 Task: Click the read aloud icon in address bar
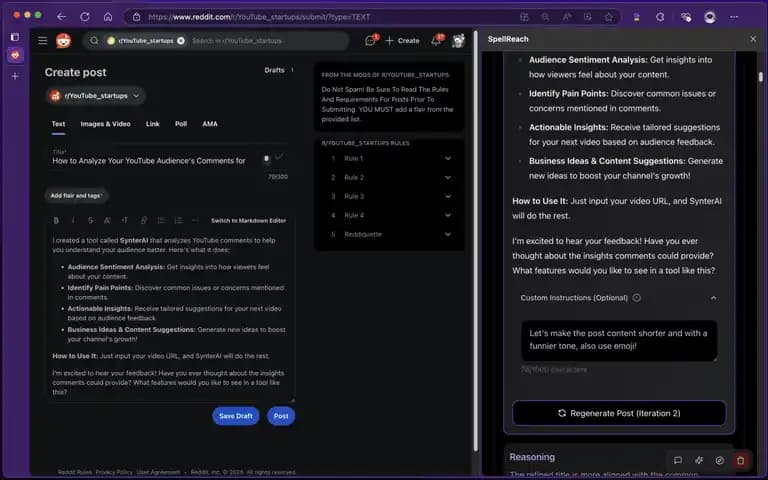click(567, 17)
